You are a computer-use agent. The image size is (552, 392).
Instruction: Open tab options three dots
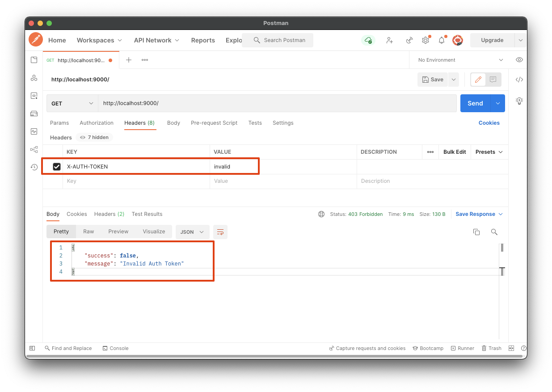145,60
